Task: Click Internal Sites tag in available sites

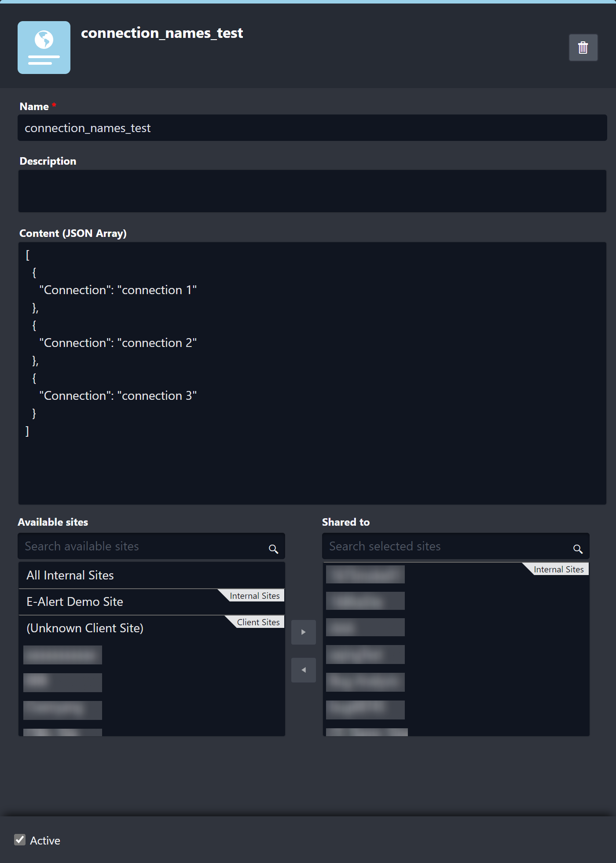Action: click(x=254, y=596)
